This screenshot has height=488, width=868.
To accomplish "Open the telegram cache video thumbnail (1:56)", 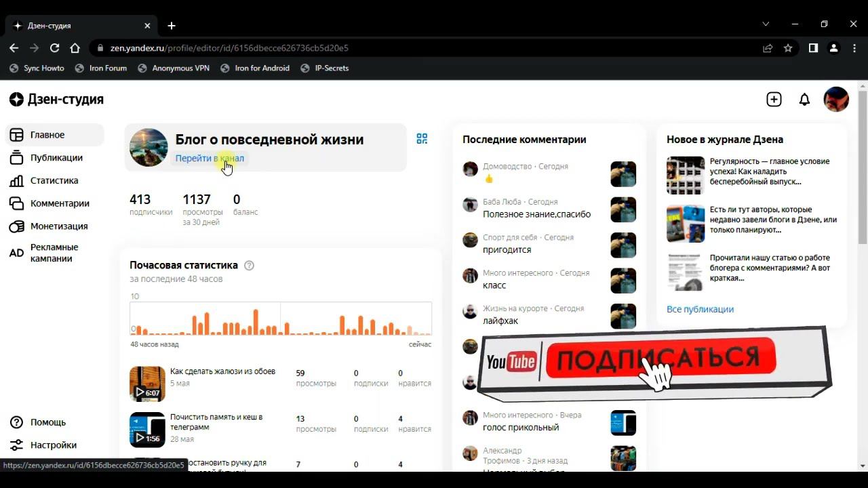I will click(147, 430).
